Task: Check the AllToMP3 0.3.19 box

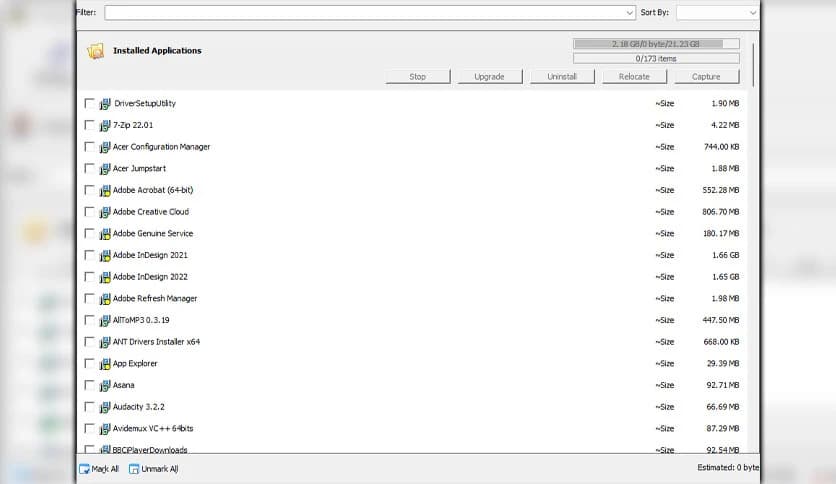Action: 89,320
